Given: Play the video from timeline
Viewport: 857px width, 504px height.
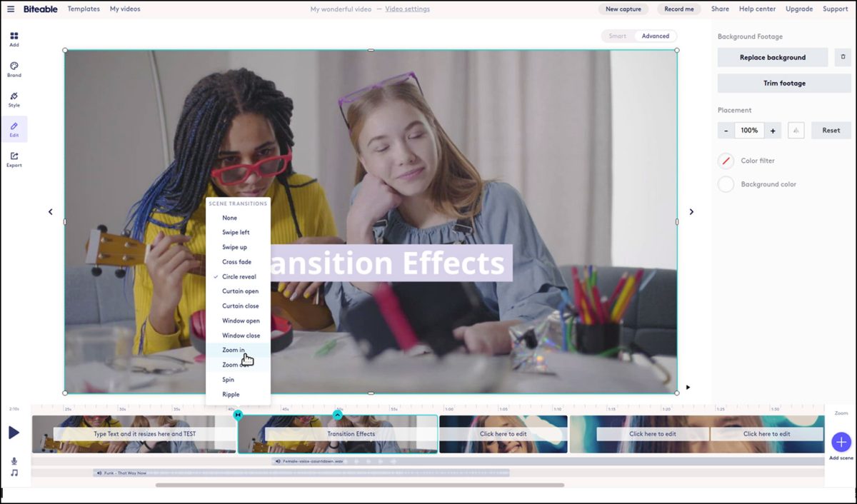Looking at the screenshot, I should (x=14, y=433).
